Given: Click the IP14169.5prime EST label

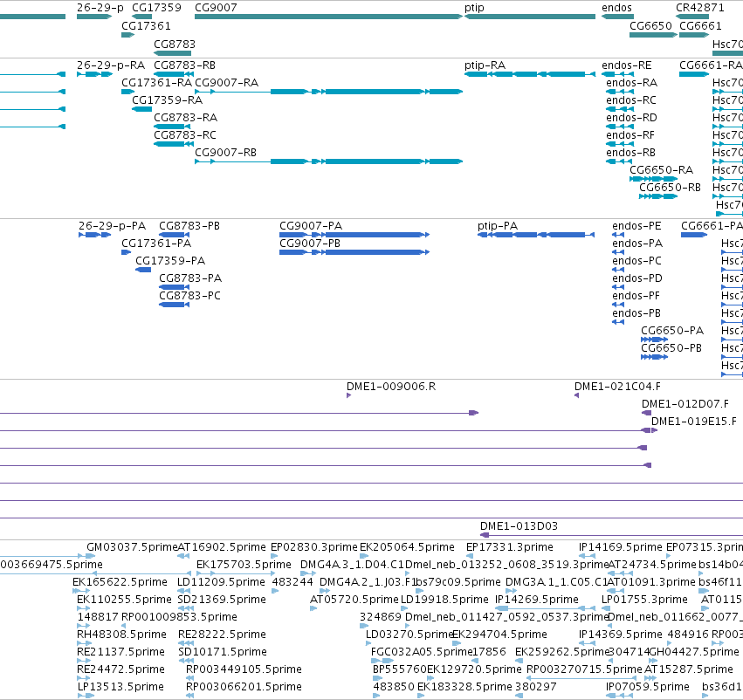Looking at the screenshot, I should point(620,547).
